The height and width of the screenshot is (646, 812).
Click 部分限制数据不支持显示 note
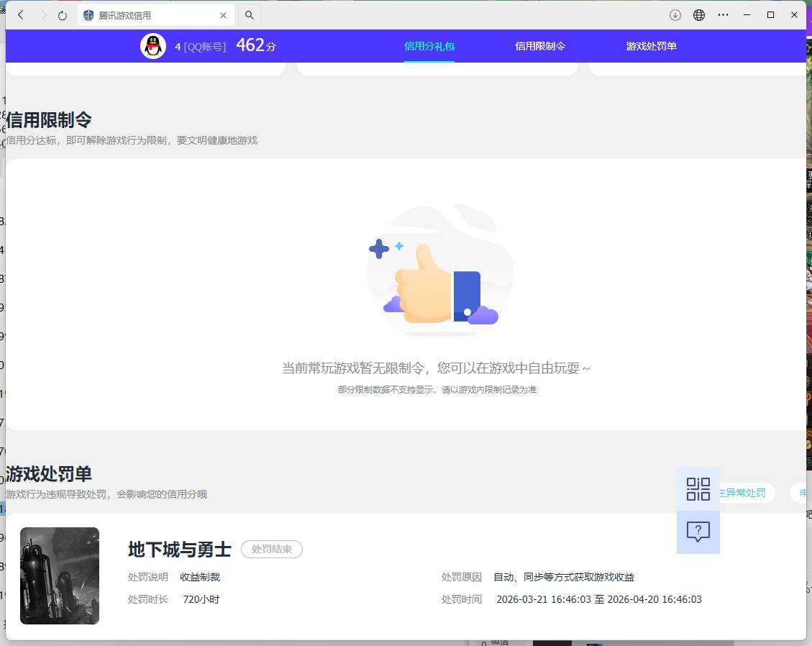pos(437,390)
